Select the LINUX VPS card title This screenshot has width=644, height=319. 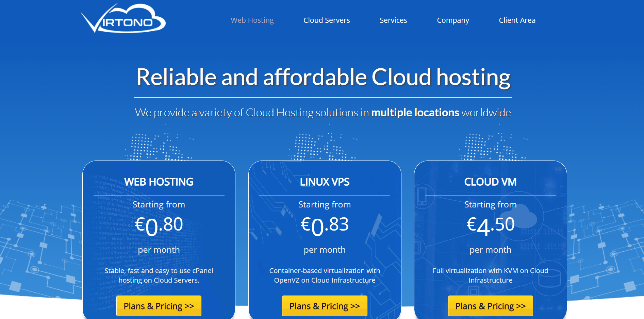tap(325, 182)
